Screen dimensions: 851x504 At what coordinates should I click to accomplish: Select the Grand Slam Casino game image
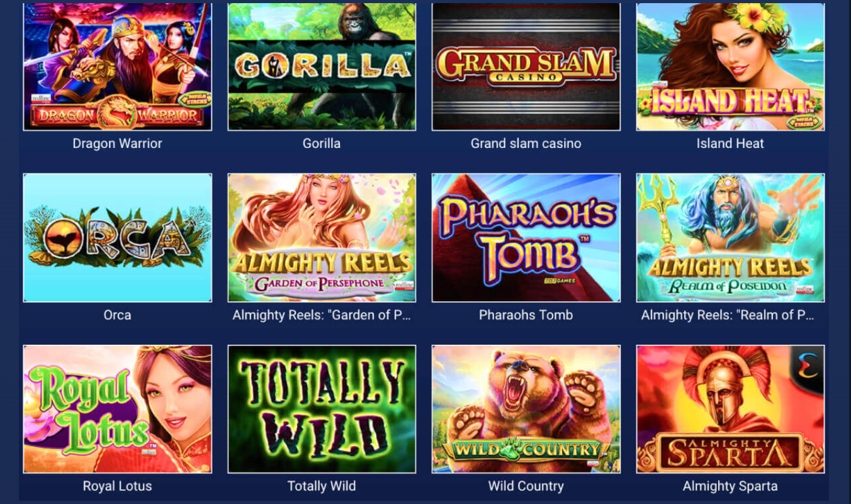click(526, 66)
